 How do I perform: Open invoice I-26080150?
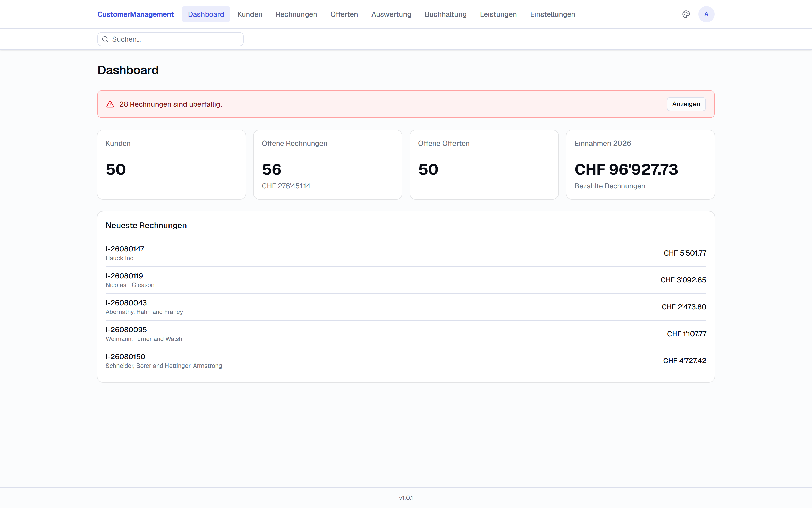(x=406, y=360)
